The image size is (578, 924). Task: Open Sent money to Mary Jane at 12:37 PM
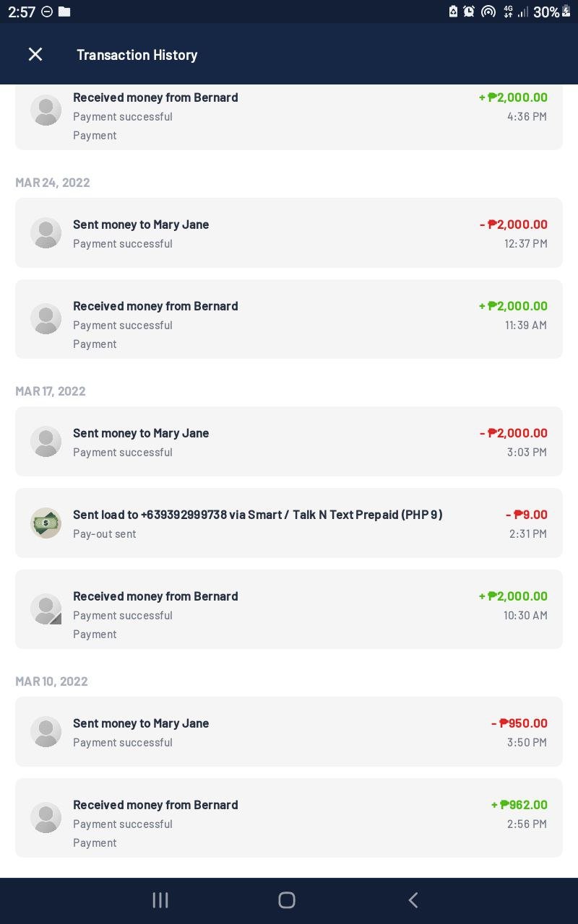click(289, 232)
